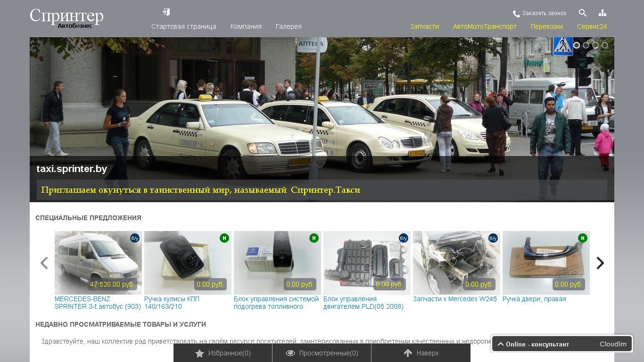Screen dimensions: 644x362
Task: Open Ручка кулисы КПП 140/163/210 link
Action: (x=173, y=303)
